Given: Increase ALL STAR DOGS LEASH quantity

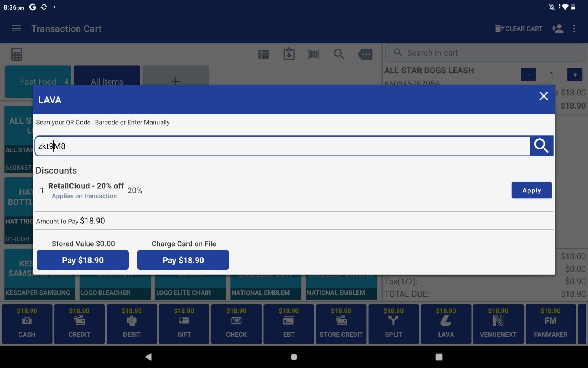Looking at the screenshot, I should pyautogui.click(x=574, y=75).
